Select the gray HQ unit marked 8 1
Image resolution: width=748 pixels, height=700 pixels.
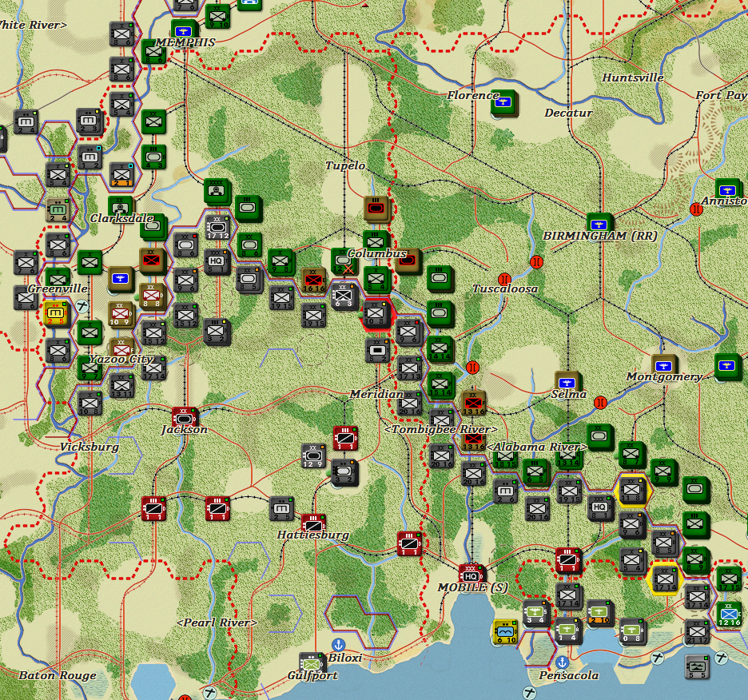(599, 507)
